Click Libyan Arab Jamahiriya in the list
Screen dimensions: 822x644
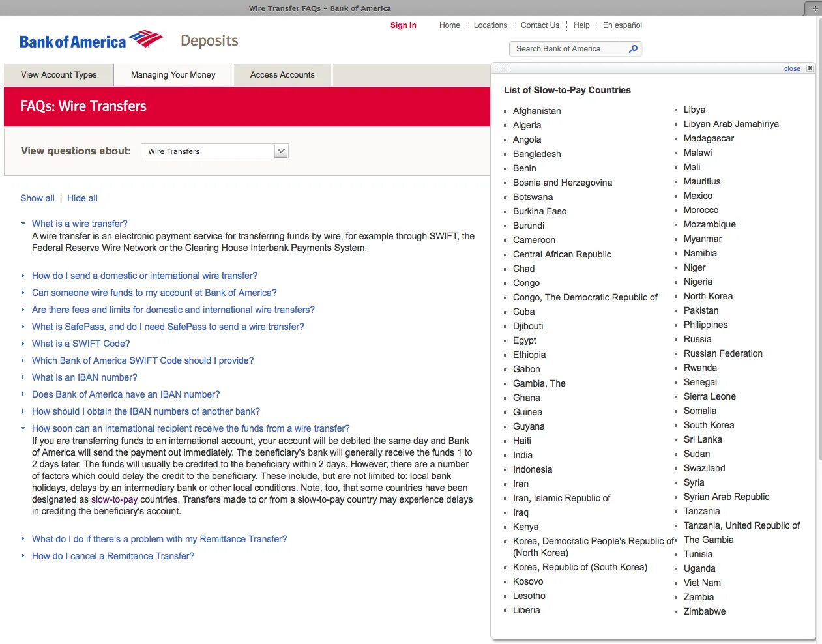coord(731,124)
